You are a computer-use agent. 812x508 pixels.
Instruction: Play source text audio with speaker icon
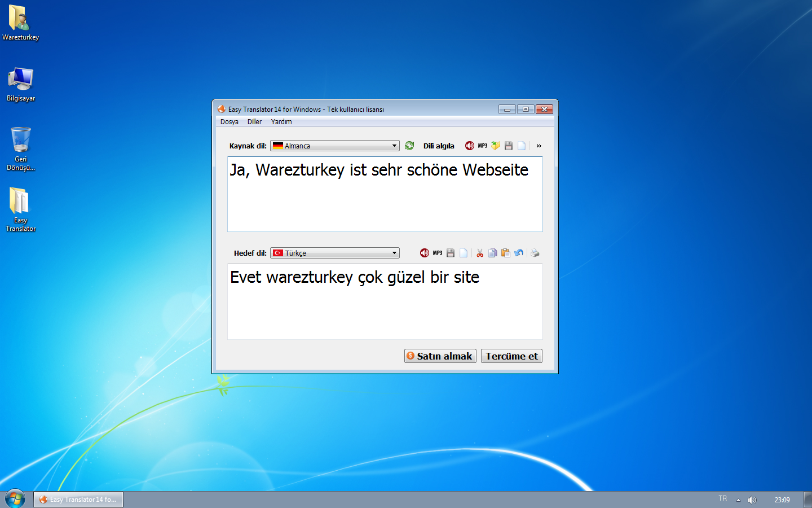(470, 146)
